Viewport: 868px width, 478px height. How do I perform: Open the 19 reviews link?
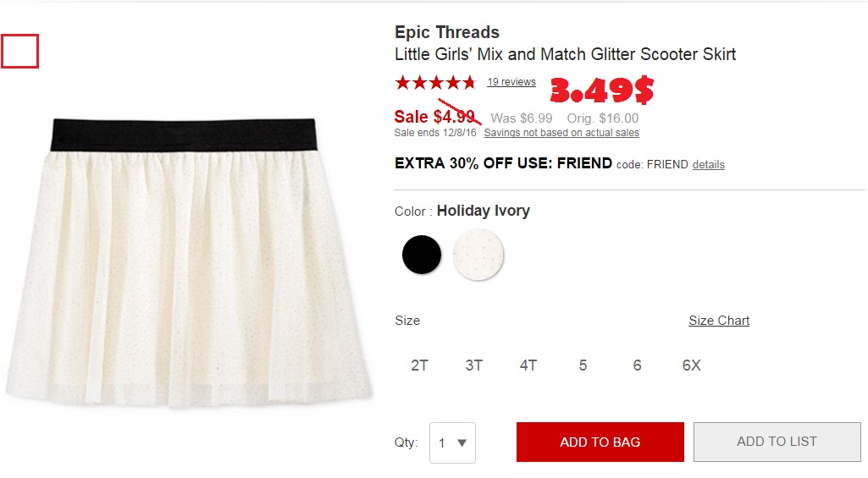pyautogui.click(x=511, y=82)
